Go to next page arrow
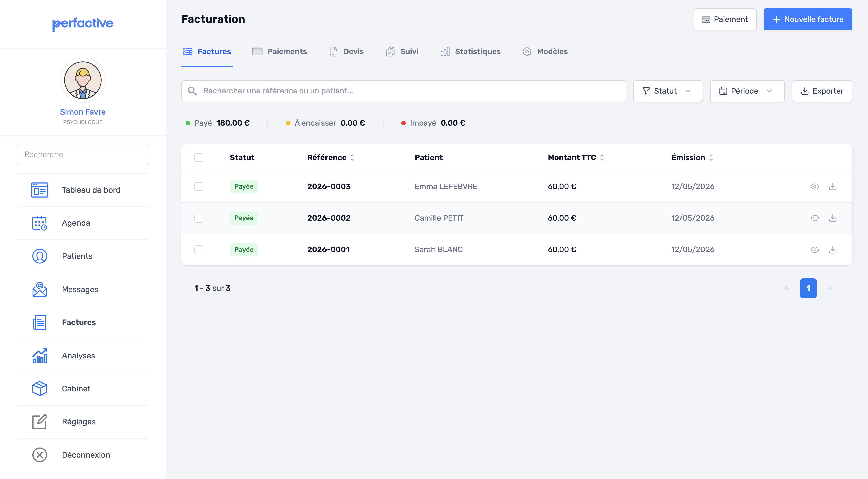Viewport: 868px width, 479px height. (x=829, y=288)
